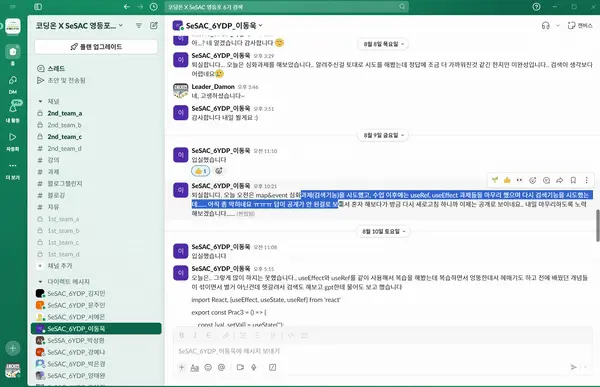Mention someone with the @ icon
The image size is (600, 387).
[x=221, y=367]
